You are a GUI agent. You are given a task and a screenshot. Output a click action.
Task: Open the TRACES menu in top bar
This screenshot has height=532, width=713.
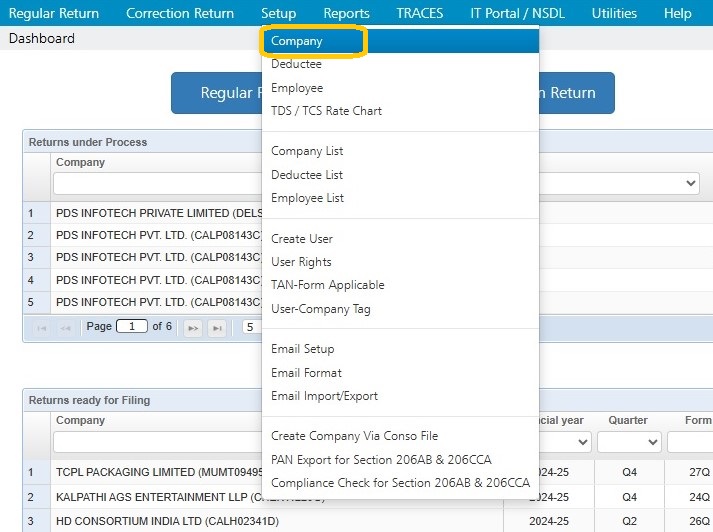(420, 13)
